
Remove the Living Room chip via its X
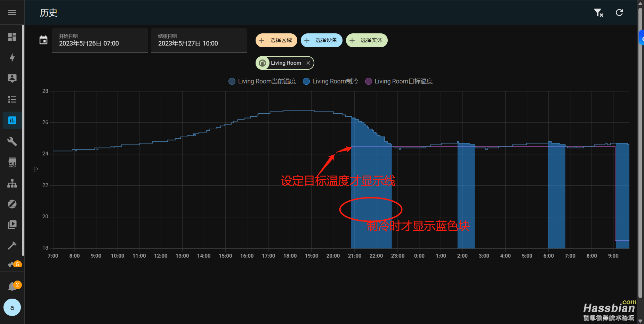point(308,63)
